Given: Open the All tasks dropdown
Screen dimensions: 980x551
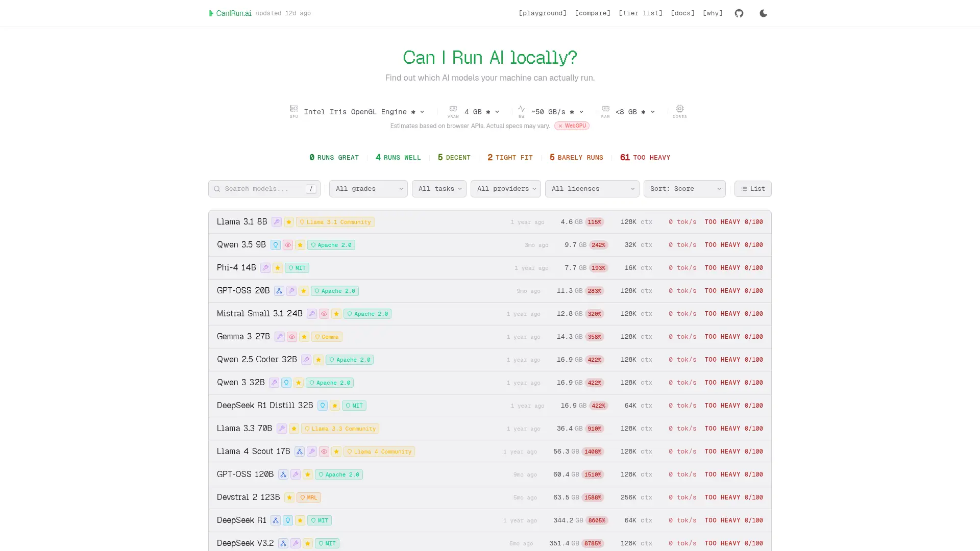Looking at the screenshot, I should click(x=439, y=189).
